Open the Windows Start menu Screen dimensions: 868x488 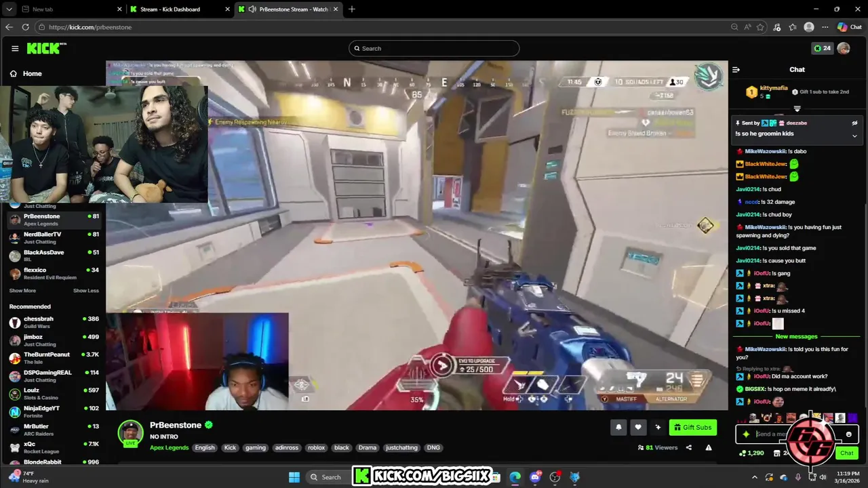pos(294,477)
